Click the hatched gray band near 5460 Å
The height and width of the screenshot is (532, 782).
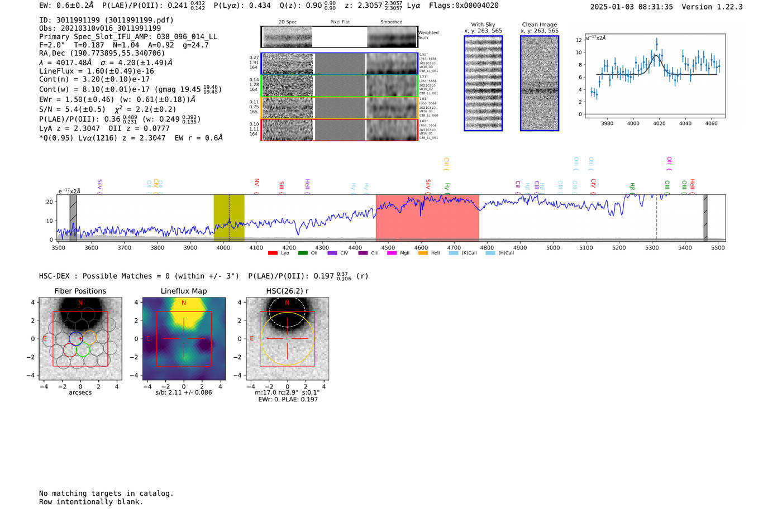(705, 218)
